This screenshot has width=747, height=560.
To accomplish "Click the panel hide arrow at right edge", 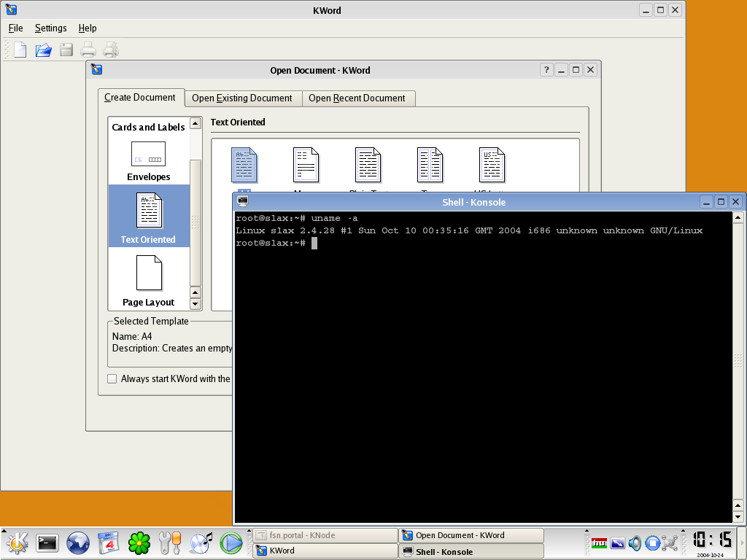I will (743, 543).
